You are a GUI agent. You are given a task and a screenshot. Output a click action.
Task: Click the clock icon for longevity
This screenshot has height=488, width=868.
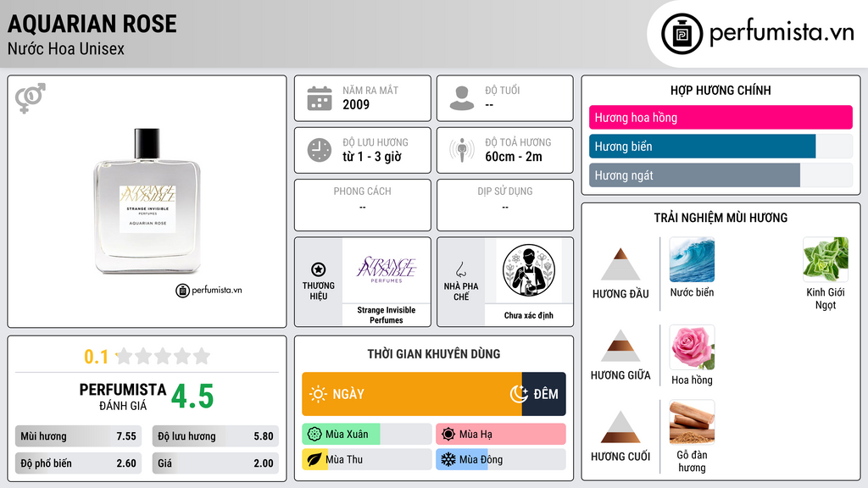[x=320, y=150]
